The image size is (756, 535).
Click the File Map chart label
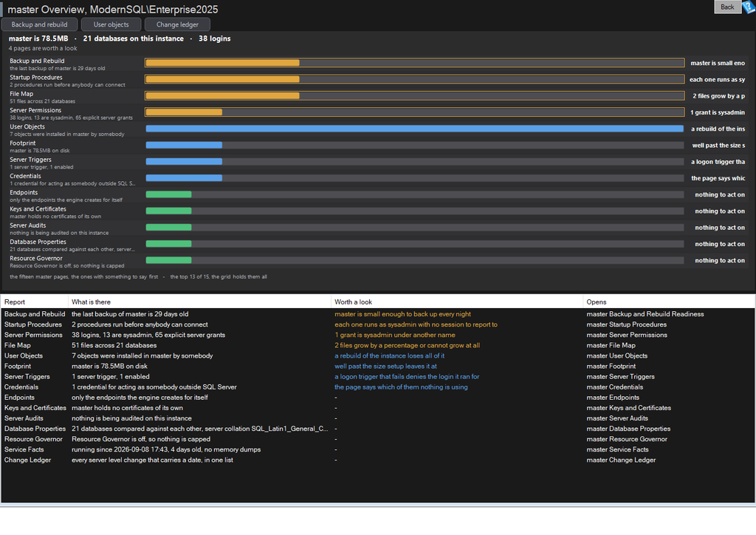point(21,94)
